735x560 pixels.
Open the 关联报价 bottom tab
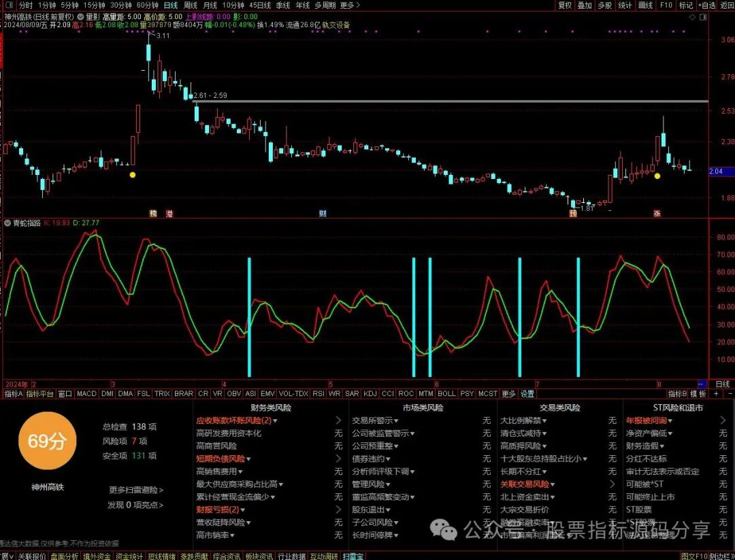(x=32, y=556)
